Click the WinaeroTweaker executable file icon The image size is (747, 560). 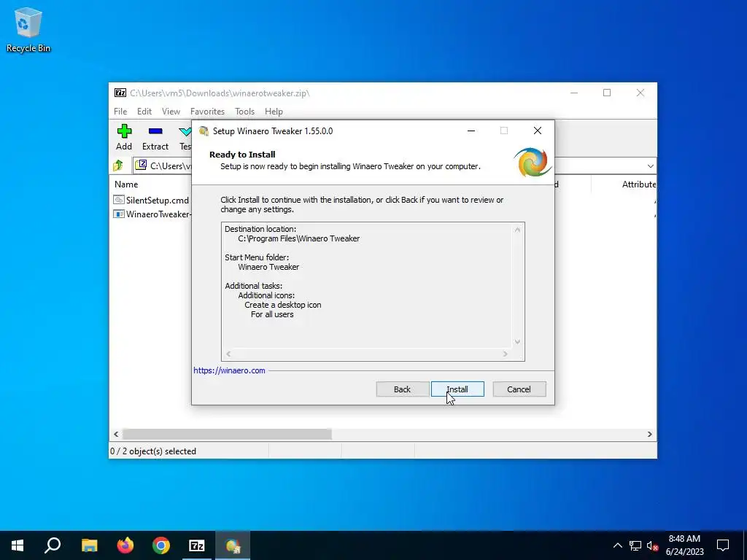click(119, 214)
